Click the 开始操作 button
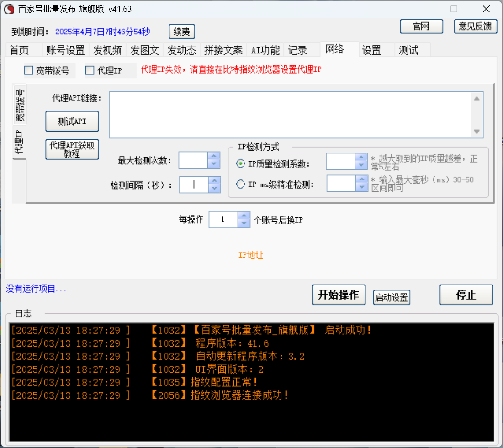The width and height of the screenshot is (503, 448). click(339, 295)
